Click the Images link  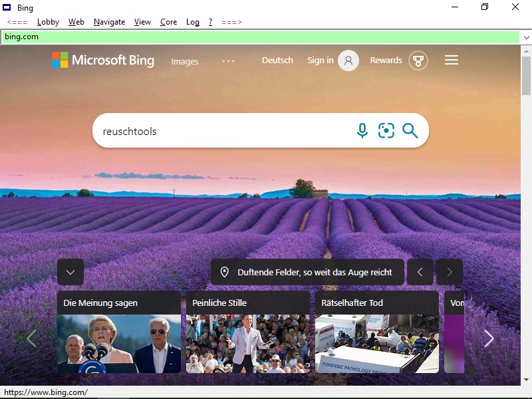tap(185, 62)
